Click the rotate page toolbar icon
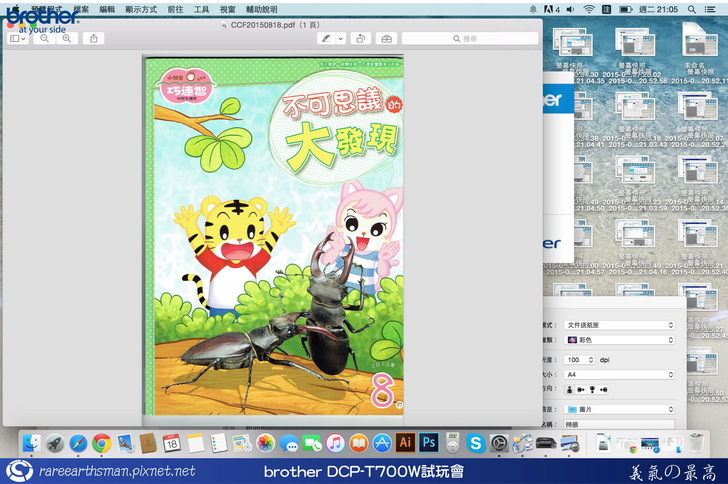The image size is (728, 484). (x=361, y=38)
